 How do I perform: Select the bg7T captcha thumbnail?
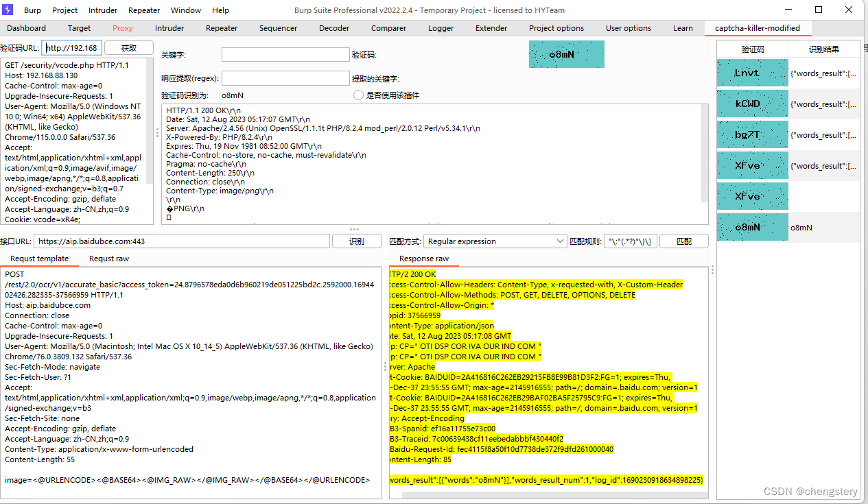(753, 134)
